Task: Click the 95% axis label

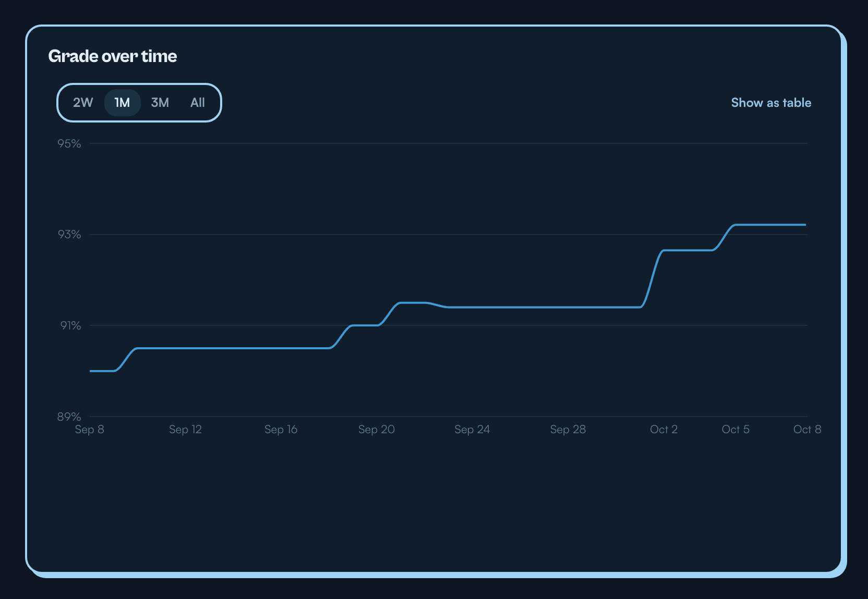Action: coord(69,143)
